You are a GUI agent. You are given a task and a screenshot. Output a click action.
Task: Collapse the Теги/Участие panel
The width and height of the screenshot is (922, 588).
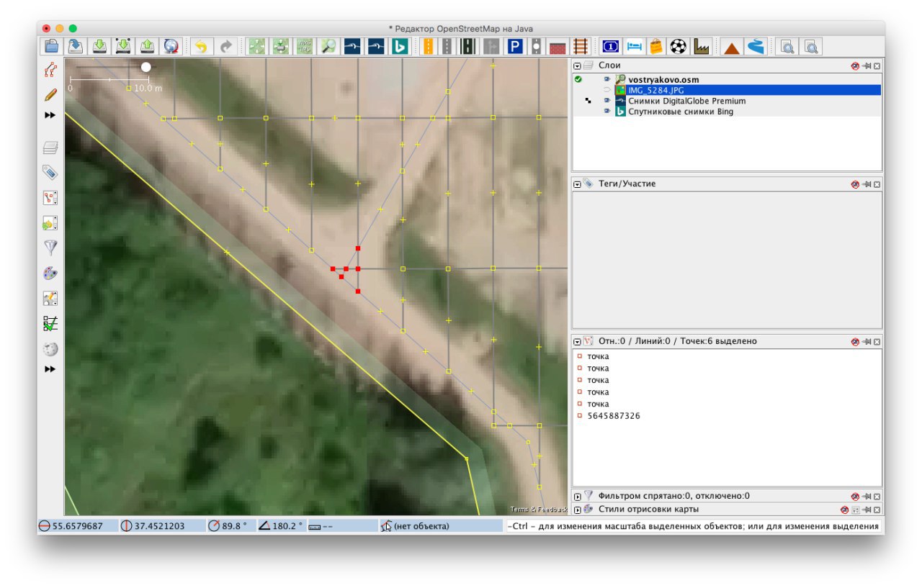pos(577,184)
